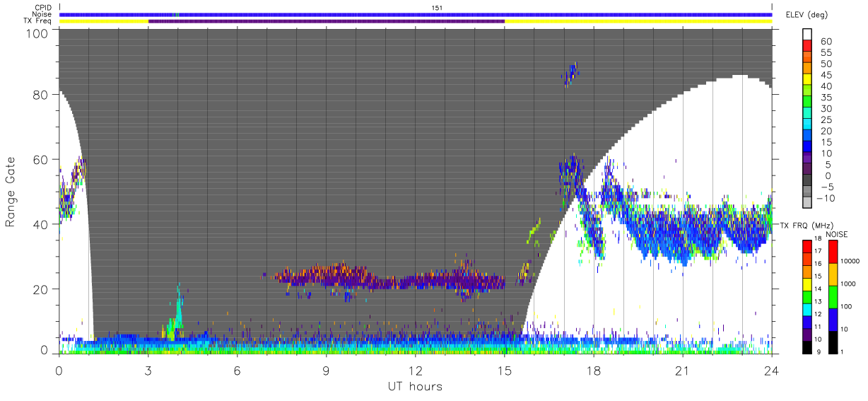
Task: Click the white top segment of ELEV colorbar
Action: (808, 35)
